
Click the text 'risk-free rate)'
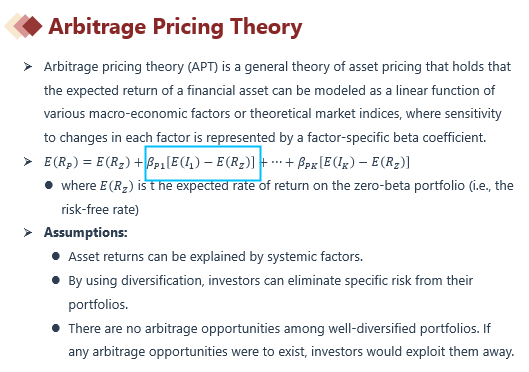(x=100, y=209)
